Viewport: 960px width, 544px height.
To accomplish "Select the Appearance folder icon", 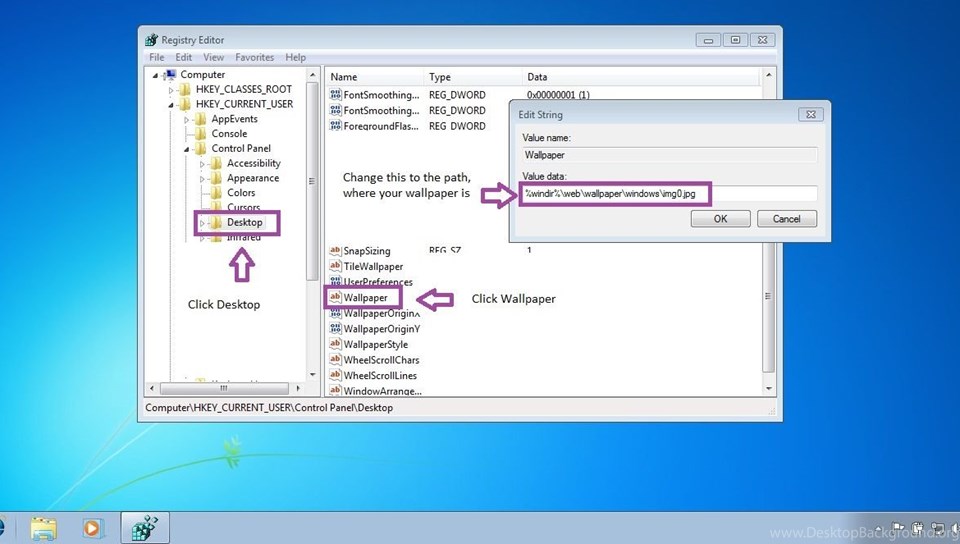I will (x=216, y=178).
